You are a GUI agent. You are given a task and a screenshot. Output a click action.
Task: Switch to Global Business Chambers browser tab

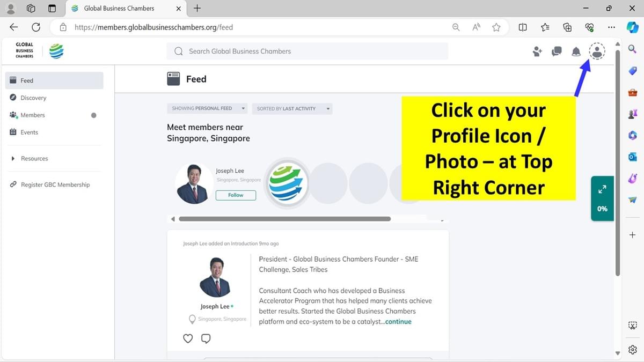(126, 9)
